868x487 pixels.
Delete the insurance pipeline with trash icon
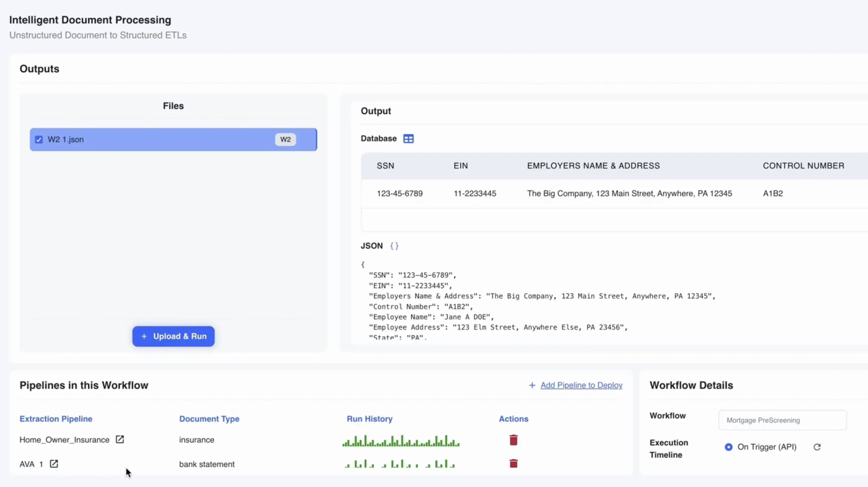coord(514,440)
